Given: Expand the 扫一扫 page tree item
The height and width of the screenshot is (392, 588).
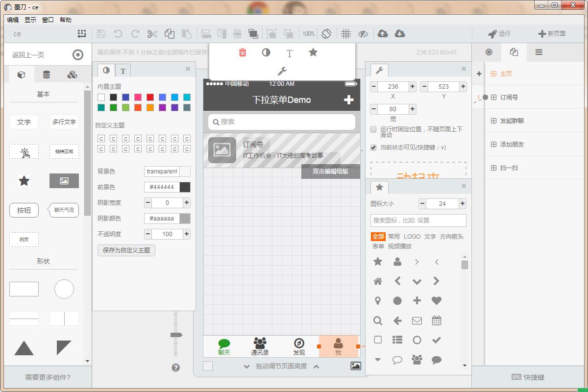Looking at the screenshot, I should point(493,168).
